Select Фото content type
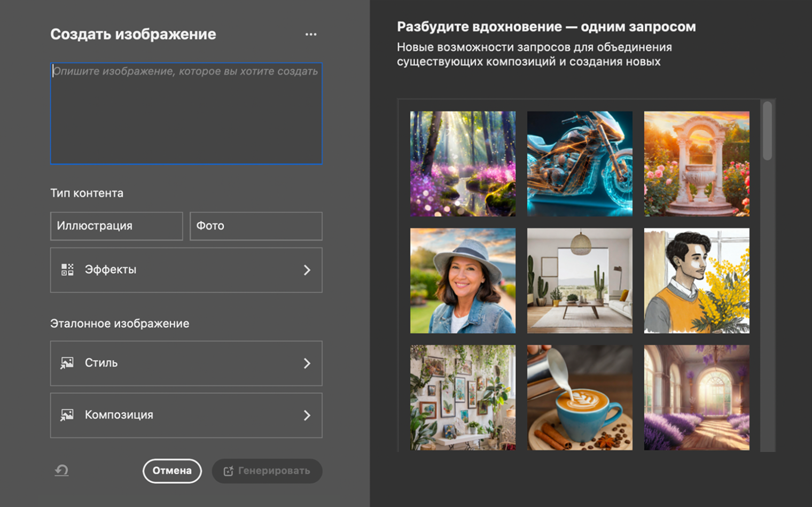This screenshot has height=507, width=812. (256, 226)
